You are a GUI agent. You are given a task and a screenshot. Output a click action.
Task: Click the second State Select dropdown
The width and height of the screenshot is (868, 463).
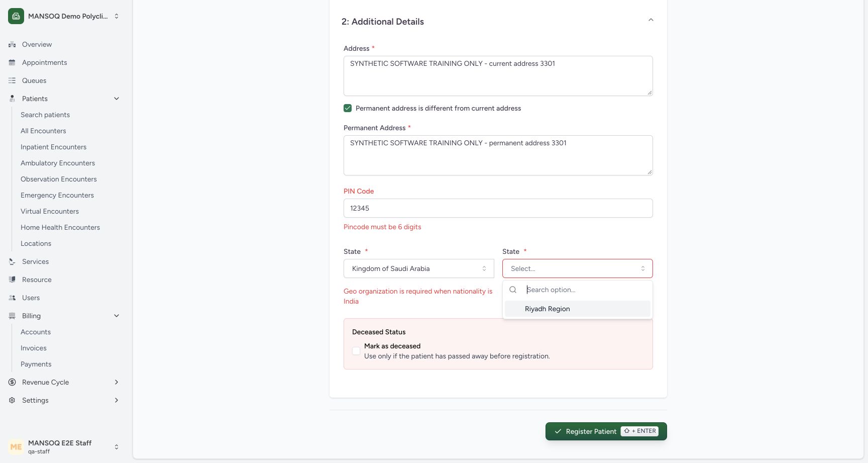point(578,268)
